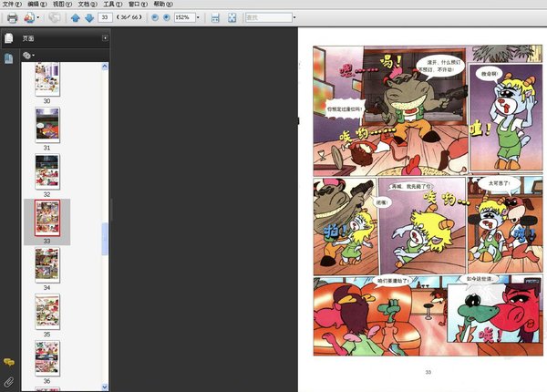Click the Create PDF online icon

pyautogui.click(x=29, y=17)
